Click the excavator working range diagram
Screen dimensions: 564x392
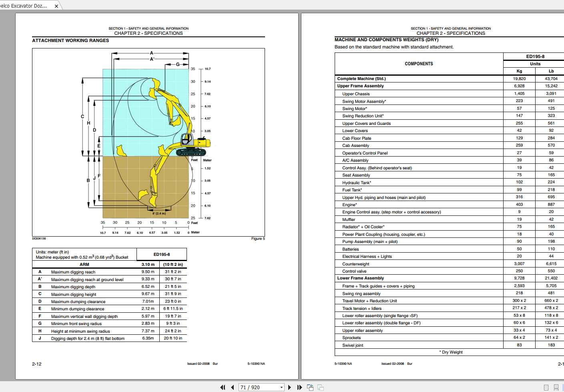[x=149, y=142]
